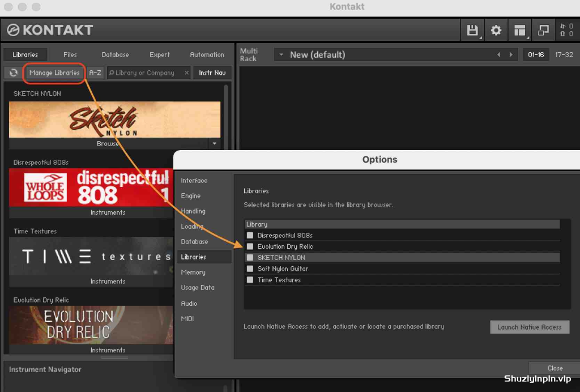
Task: Expand the Sketch Nylon Browse dropdown arrow
Action: point(215,143)
